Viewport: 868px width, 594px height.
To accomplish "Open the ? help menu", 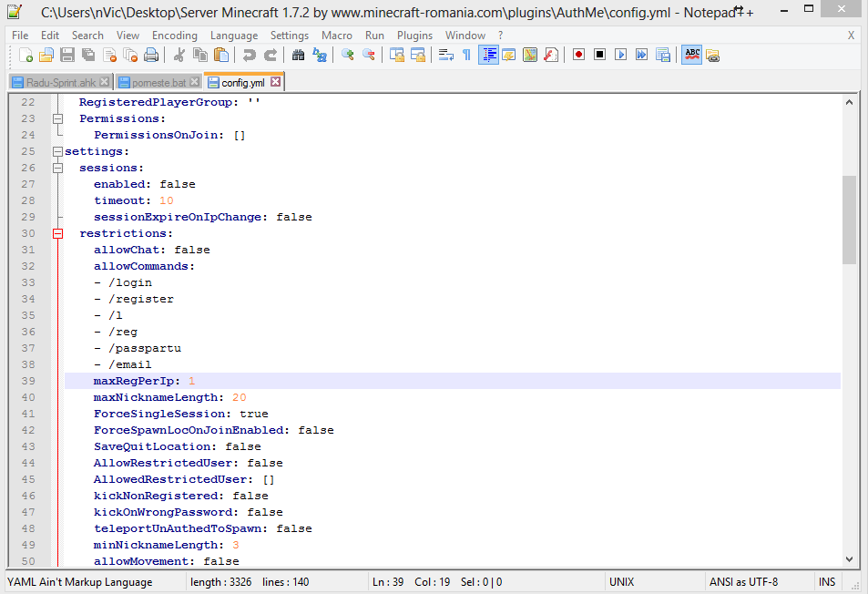I will point(500,36).
